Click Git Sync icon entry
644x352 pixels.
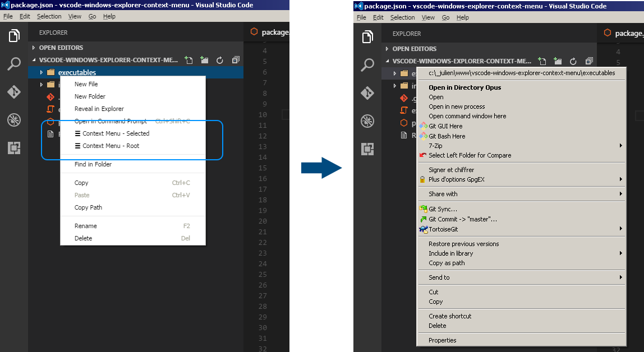pos(522,209)
